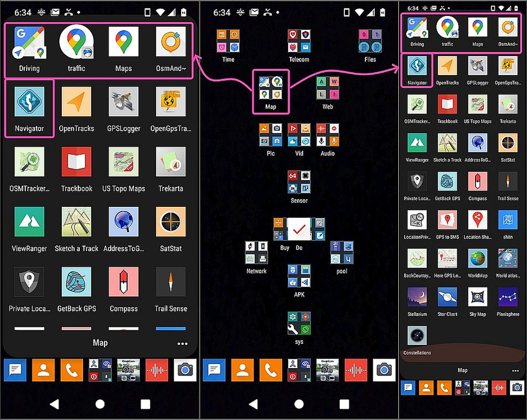
Task: Open LocationPrivacy in right folder
Action: 417,219
